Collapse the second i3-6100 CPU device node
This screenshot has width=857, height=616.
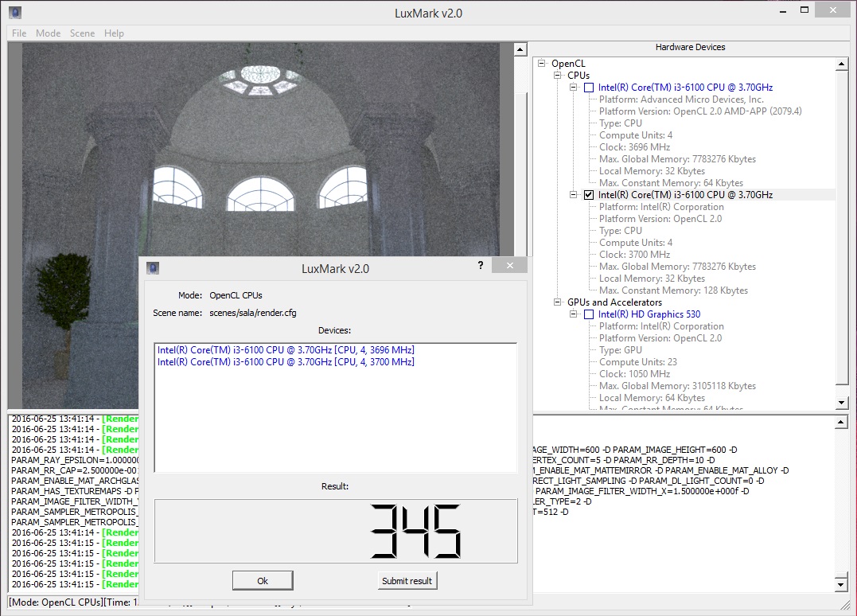click(574, 194)
